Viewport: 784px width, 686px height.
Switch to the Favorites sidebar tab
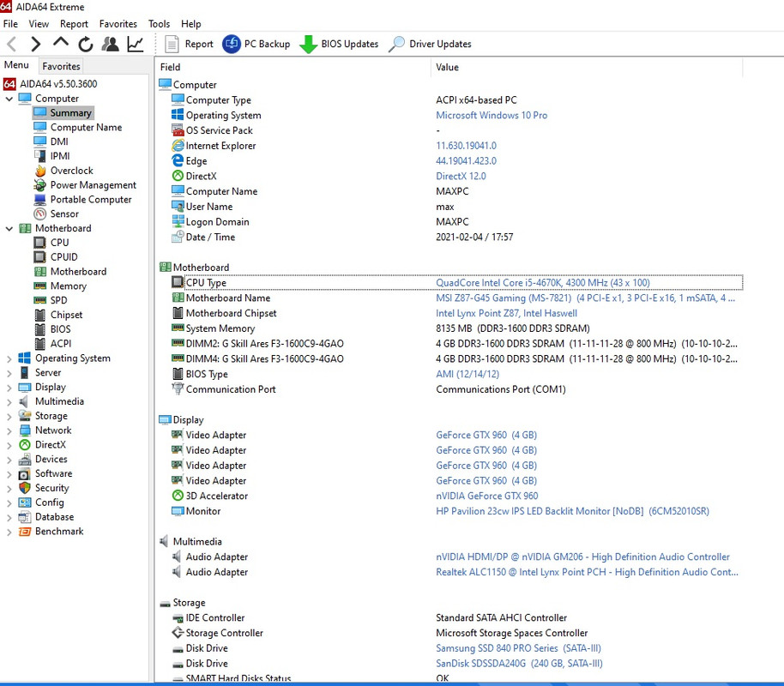pyautogui.click(x=61, y=66)
